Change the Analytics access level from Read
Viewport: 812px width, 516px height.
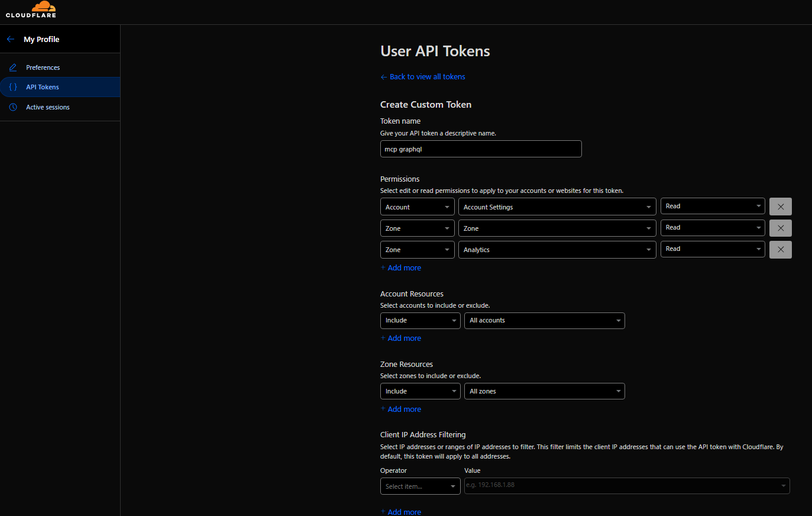(x=712, y=249)
